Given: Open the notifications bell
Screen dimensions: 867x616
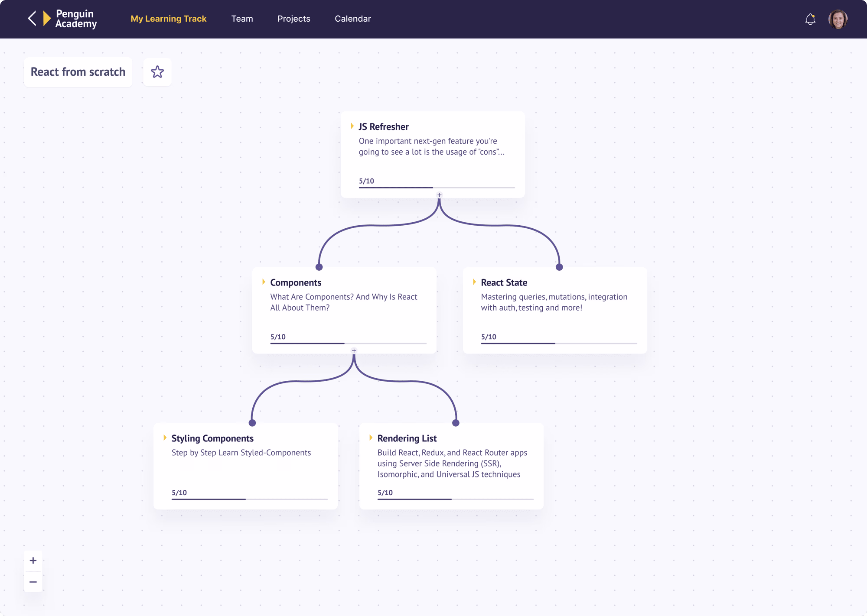Looking at the screenshot, I should point(810,19).
